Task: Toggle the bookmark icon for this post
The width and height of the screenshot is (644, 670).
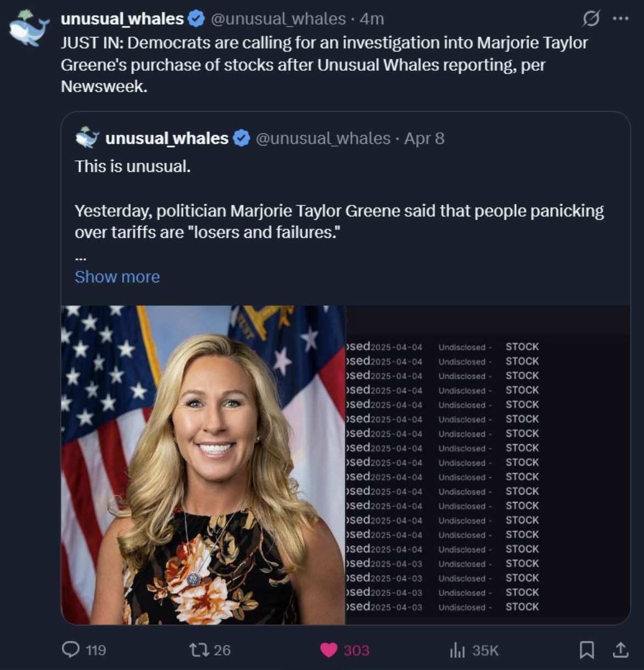Action: [586, 650]
